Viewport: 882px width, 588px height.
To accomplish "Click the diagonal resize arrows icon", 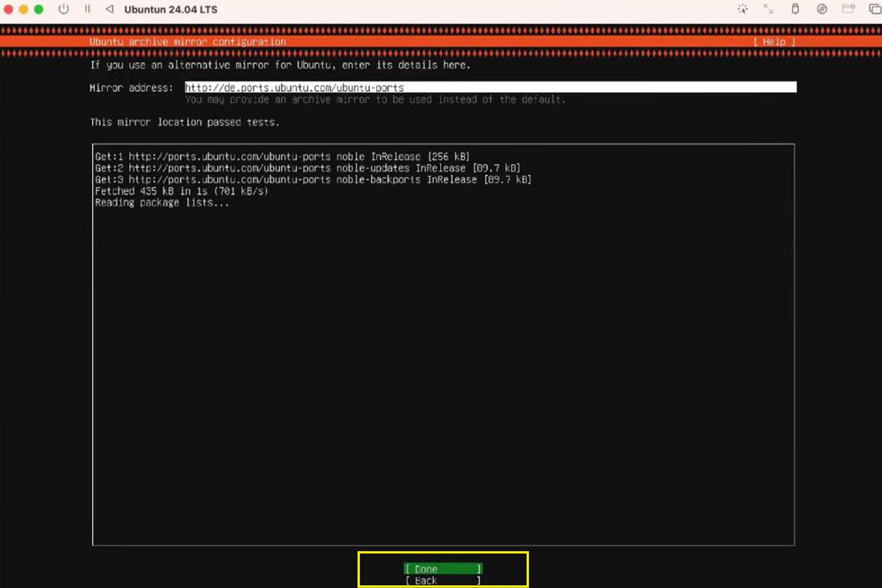I will (769, 9).
